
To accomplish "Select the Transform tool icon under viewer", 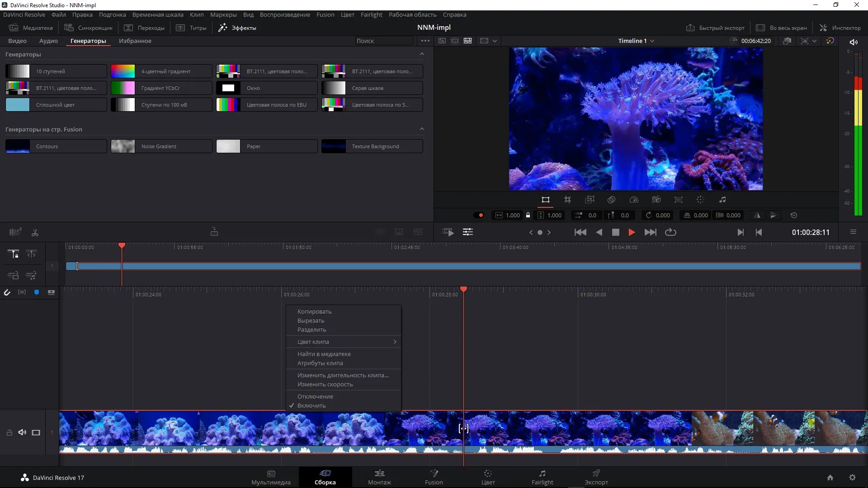I will (545, 200).
